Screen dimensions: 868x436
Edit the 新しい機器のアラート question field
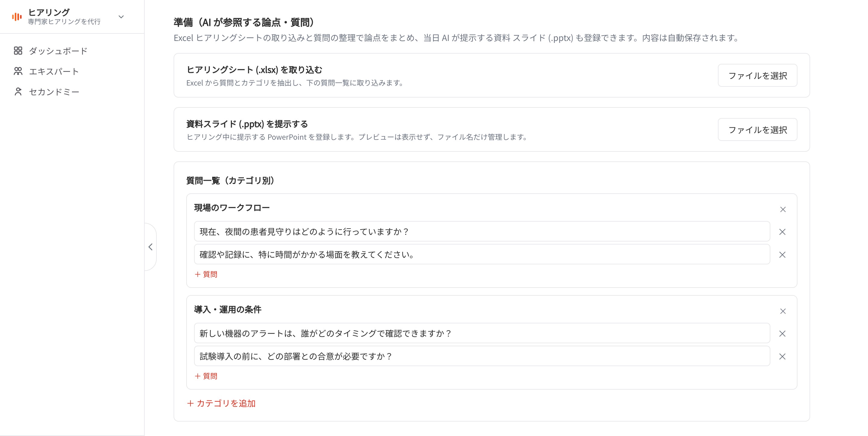click(482, 333)
